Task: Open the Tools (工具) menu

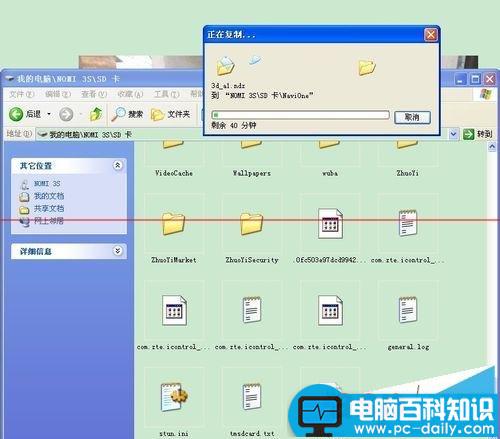Action: coord(167,94)
